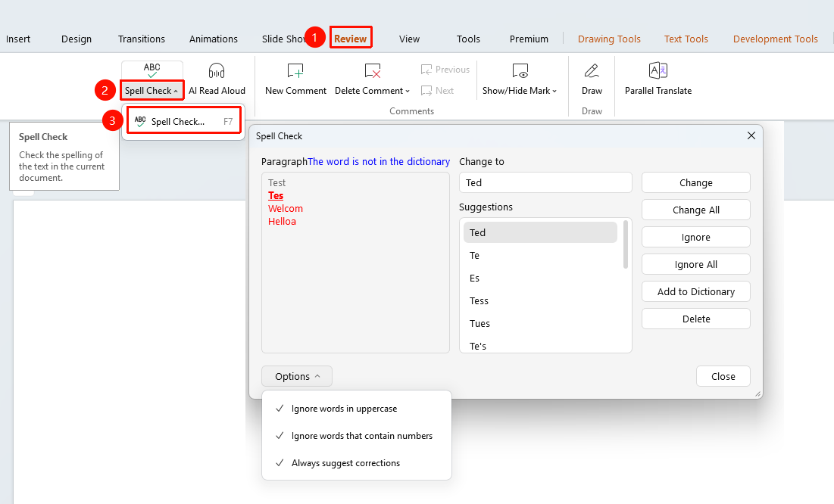This screenshot has width=834, height=504.
Task: Select the Draw pen icon
Action: click(592, 70)
